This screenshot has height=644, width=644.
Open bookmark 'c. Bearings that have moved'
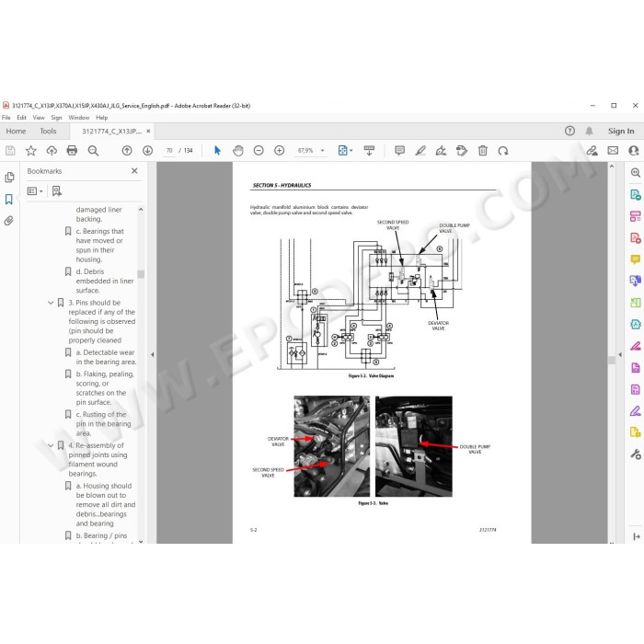click(99, 246)
